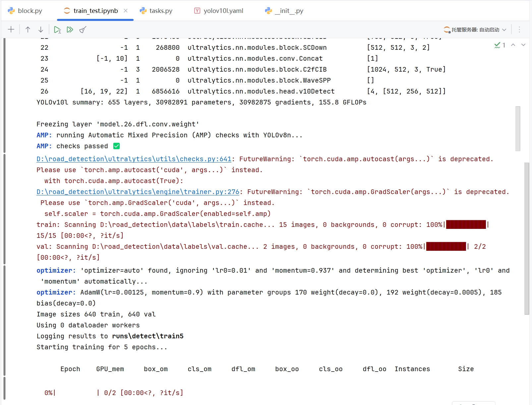This screenshot has width=532, height=405.
Task: Click the train scanning progress bar
Action: (466, 225)
